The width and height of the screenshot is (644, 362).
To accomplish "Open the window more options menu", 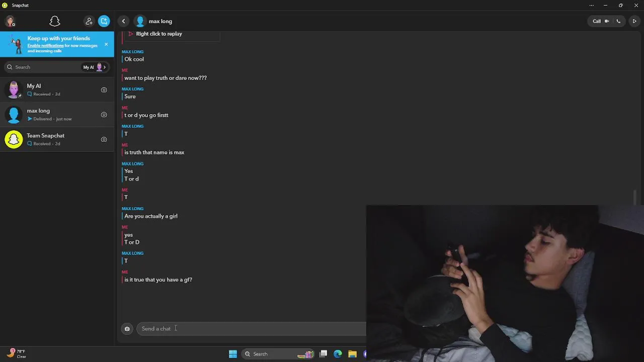I will click(x=591, y=5).
